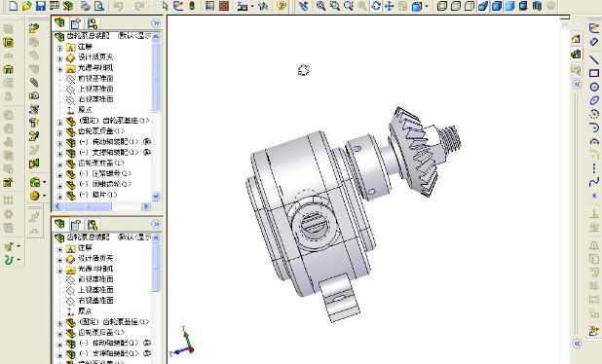The width and height of the screenshot is (602, 364).
Task: Click the Save icon in the toolbar
Action: point(41,6)
